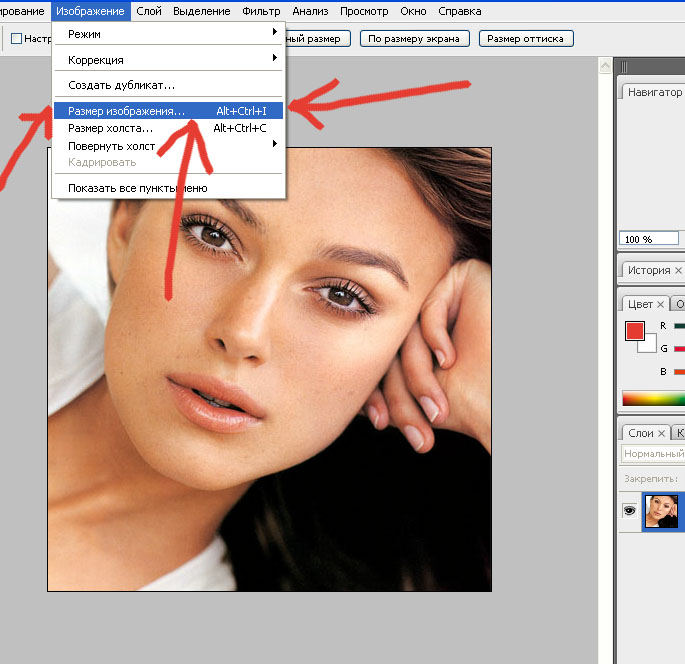Choose Показать все пункты меню
The height and width of the screenshot is (664, 685).
169,188
